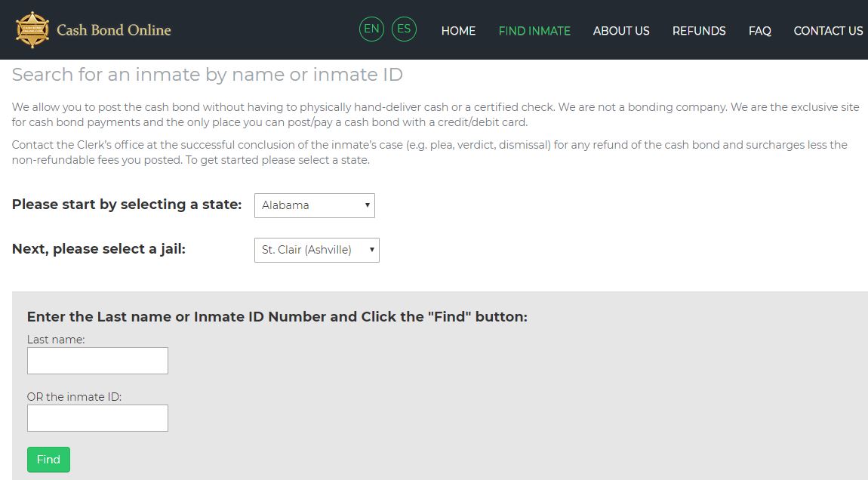Open the Cash Bond Online title link
The width and height of the screenshot is (868, 480).
[x=113, y=30]
